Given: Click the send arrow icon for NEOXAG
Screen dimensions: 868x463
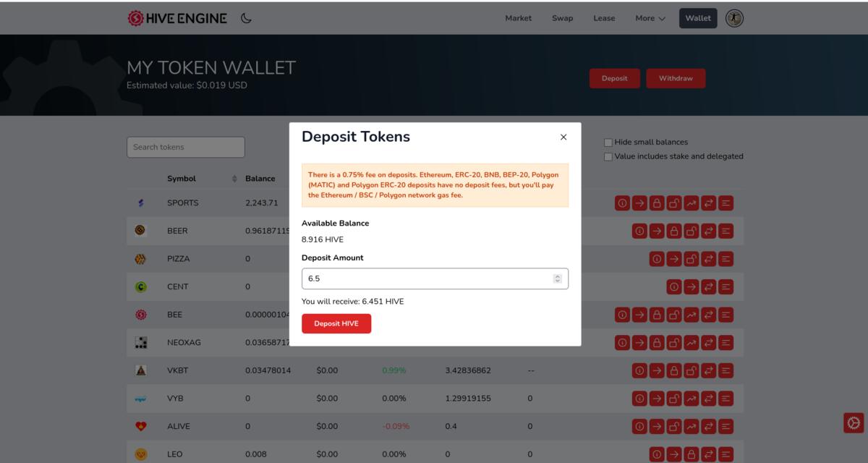Looking at the screenshot, I should point(639,343).
